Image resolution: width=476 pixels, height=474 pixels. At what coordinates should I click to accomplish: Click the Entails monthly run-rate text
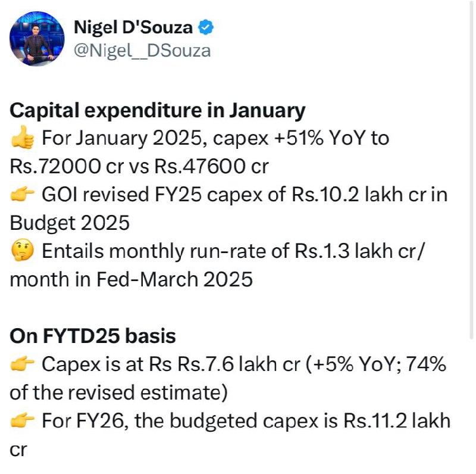(232, 251)
